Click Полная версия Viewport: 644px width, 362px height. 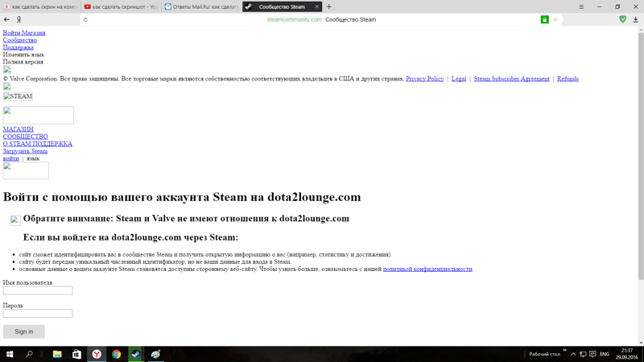point(23,62)
